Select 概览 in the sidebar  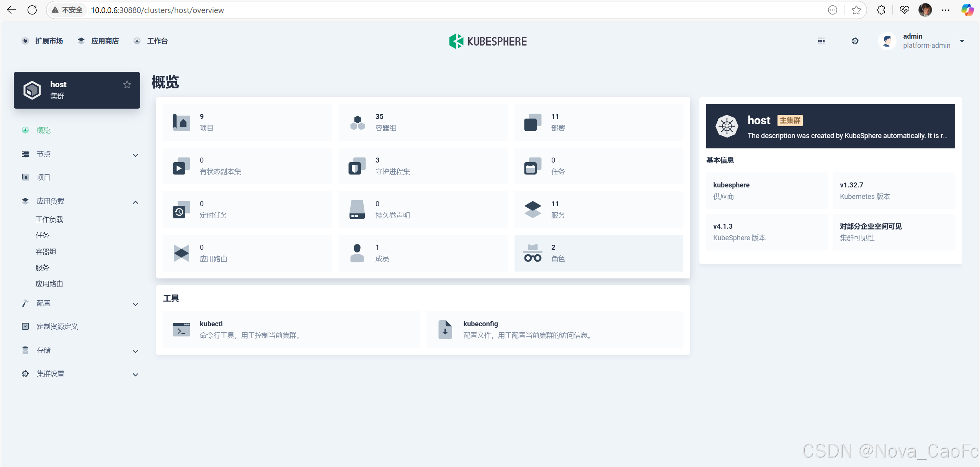(x=44, y=130)
